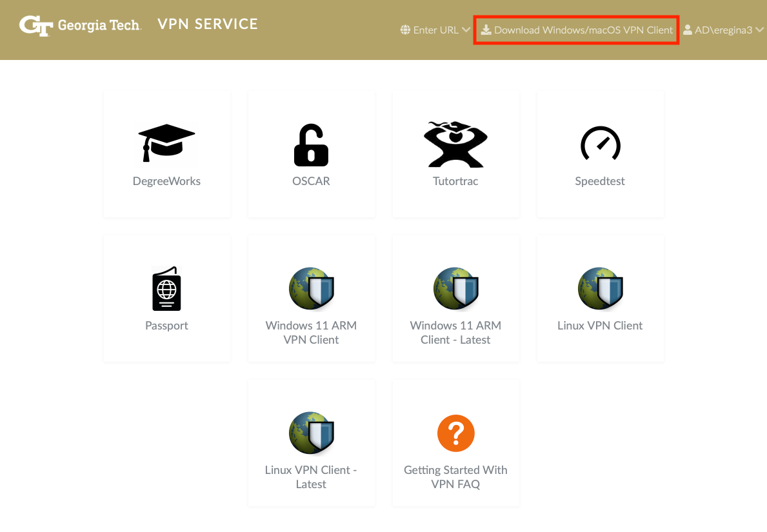Click the Tutortrac label
This screenshot has width=767, height=532.
coord(455,181)
